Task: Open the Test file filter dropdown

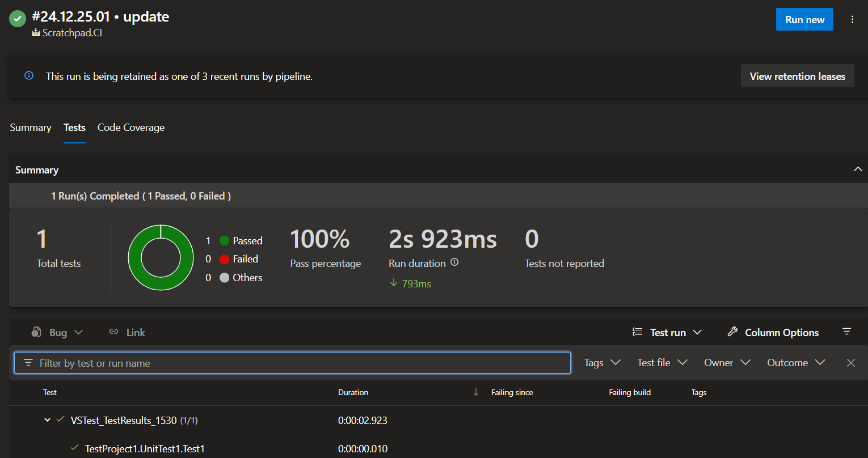Action: click(663, 363)
